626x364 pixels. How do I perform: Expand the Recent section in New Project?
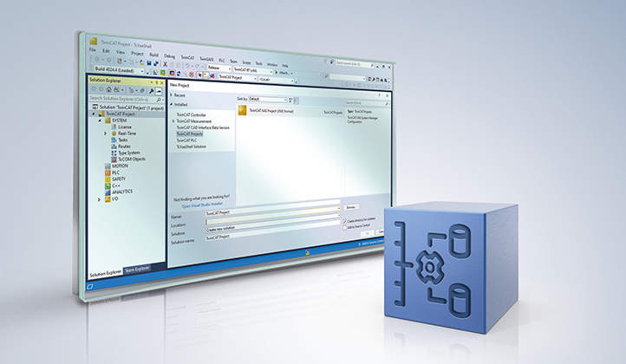pyautogui.click(x=172, y=95)
